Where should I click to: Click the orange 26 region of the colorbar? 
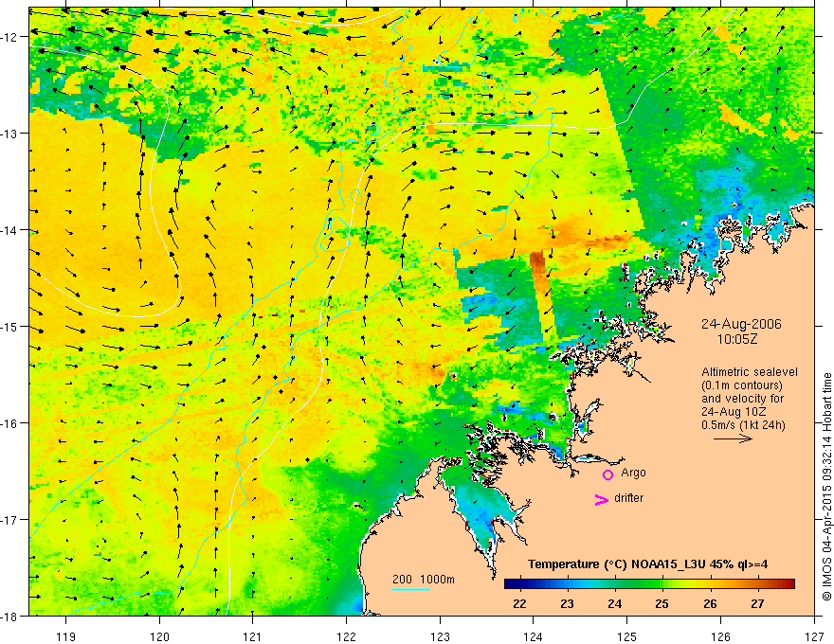710,584
